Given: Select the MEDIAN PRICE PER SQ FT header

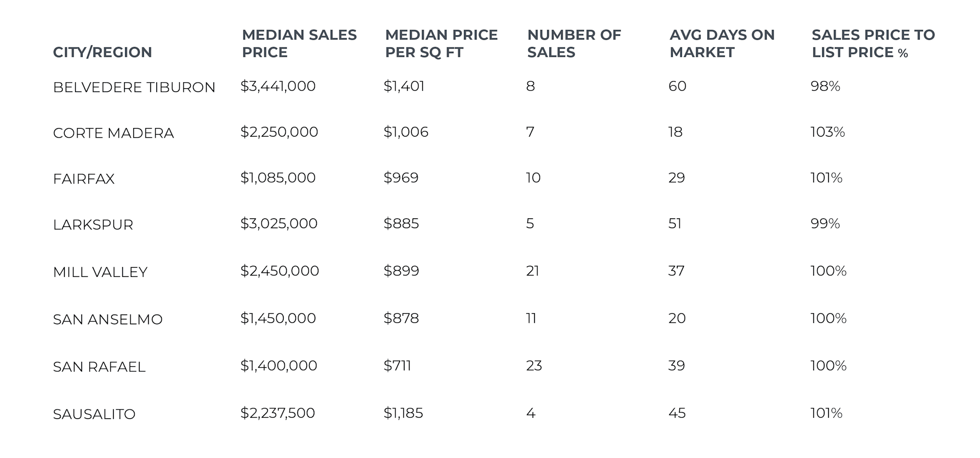Looking at the screenshot, I should coord(441,43).
